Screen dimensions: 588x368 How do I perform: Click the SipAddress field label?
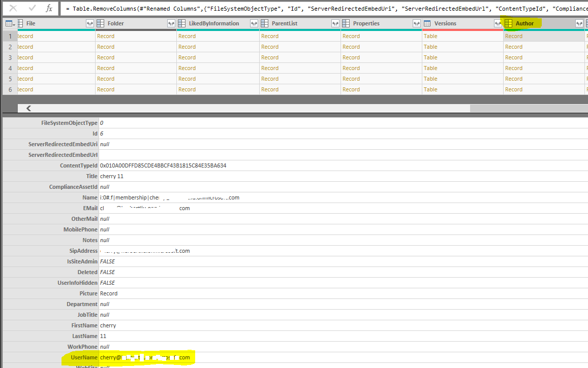pyautogui.click(x=83, y=251)
